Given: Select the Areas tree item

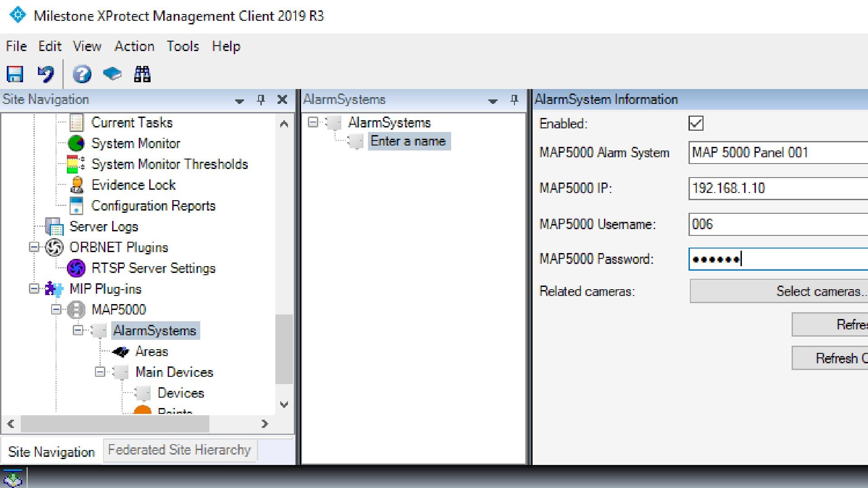Looking at the screenshot, I should click(x=152, y=351).
